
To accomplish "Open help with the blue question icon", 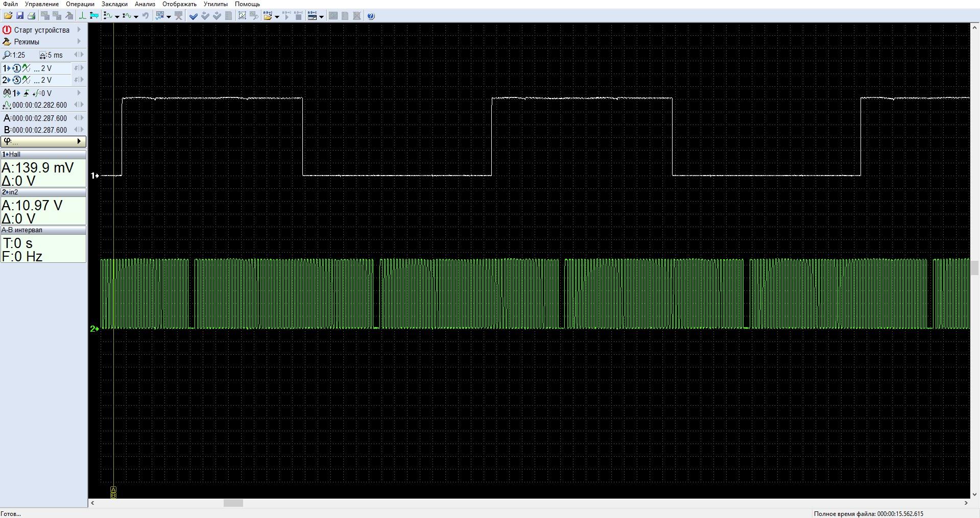I will tap(371, 16).
